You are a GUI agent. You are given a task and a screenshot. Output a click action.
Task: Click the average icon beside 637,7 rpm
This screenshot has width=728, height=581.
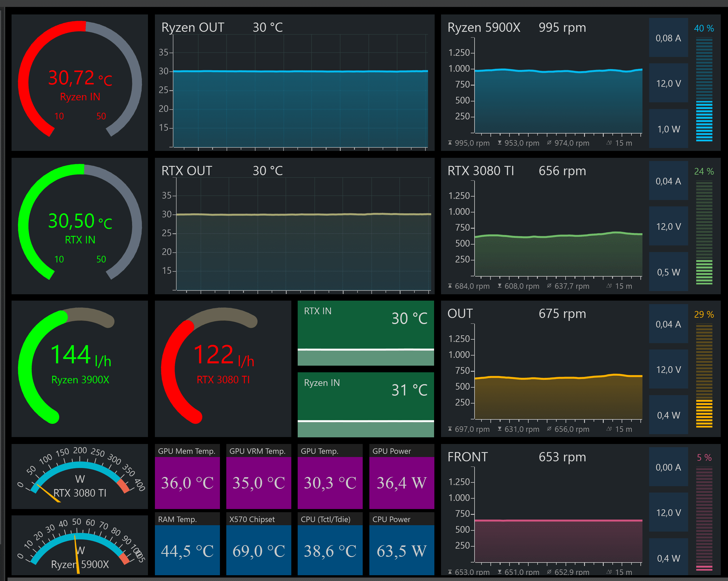pos(549,286)
